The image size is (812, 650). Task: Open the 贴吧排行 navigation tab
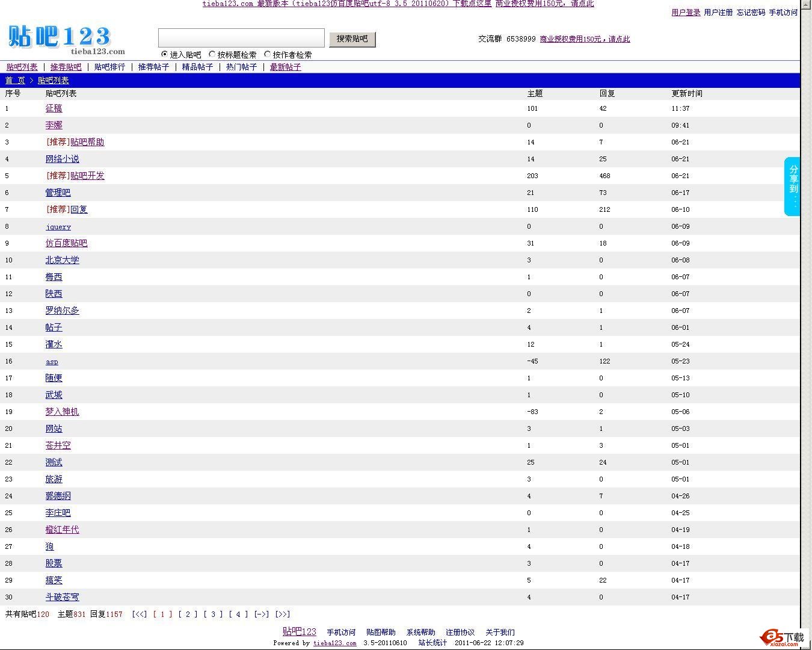coord(109,67)
